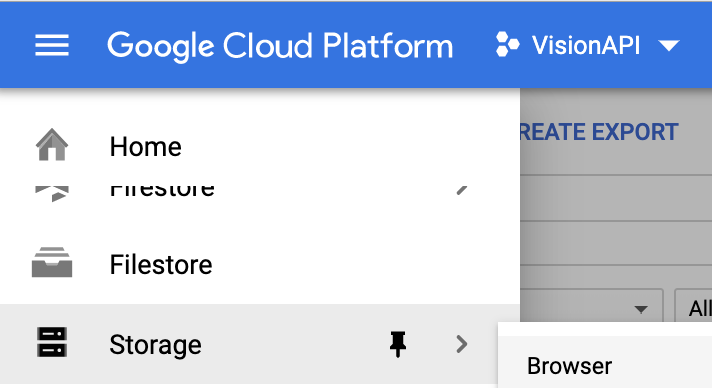Click the Google Cloud Platform title

click(x=280, y=46)
